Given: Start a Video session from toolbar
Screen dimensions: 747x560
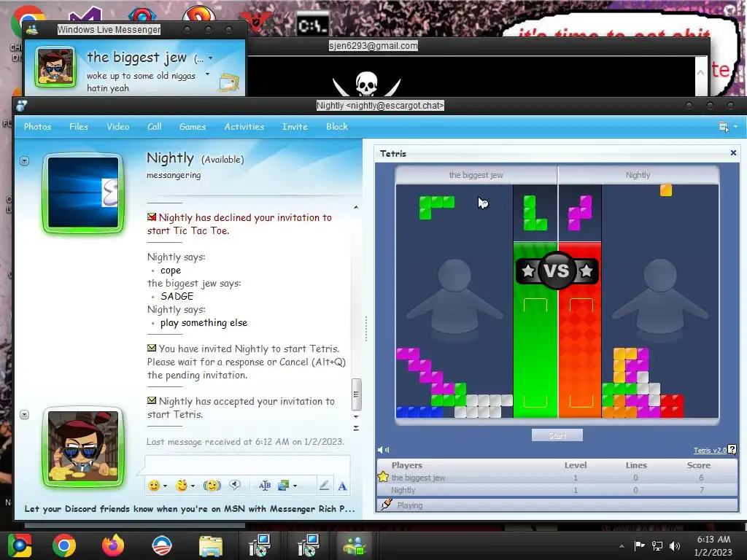Looking at the screenshot, I should click(x=117, y=127).
